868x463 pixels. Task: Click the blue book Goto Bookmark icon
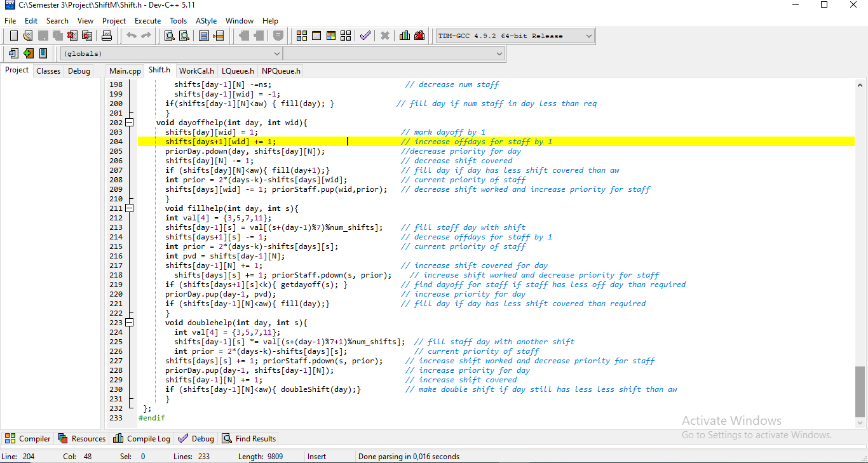coord(43,53)
